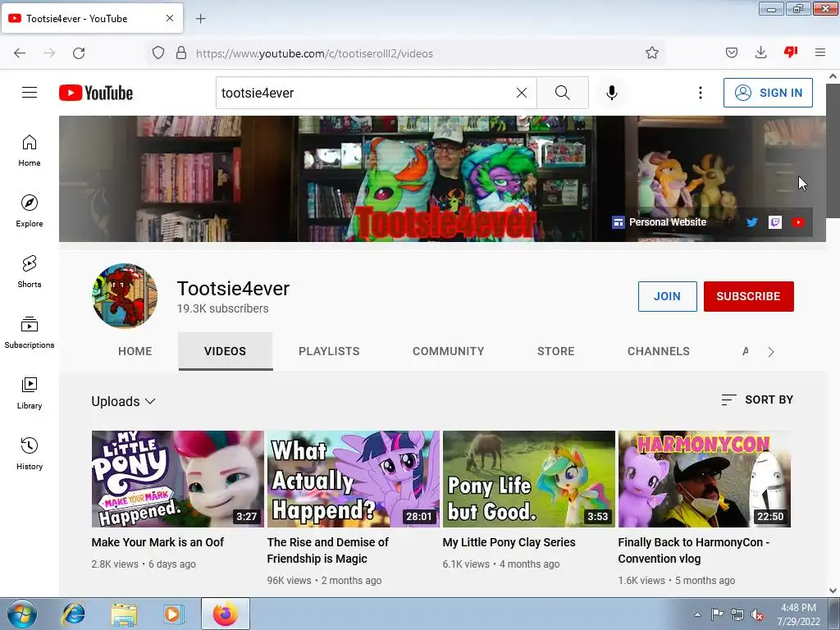
Task: Click the YouTube logo
Action: (x=96, y=93)
